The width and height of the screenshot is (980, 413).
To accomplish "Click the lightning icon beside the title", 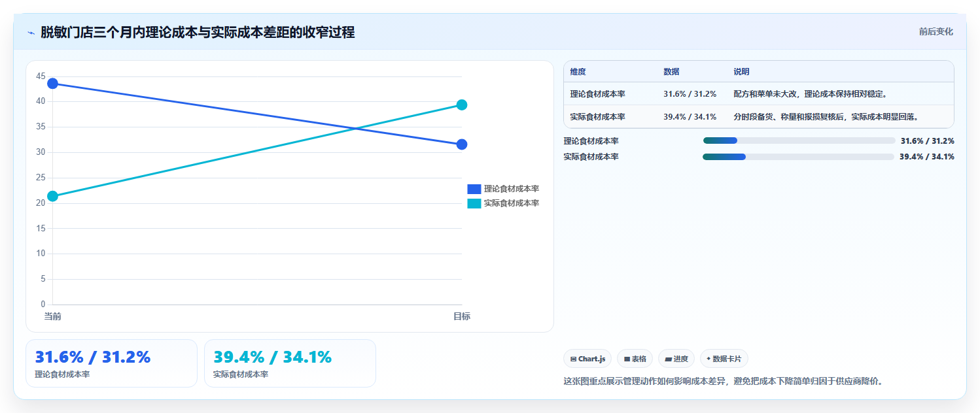I will (31, 33).
